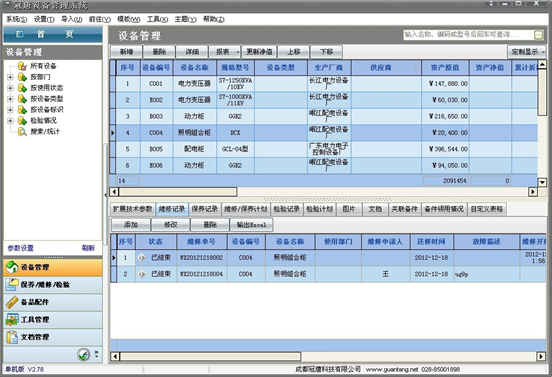This screenshot has height=377, width=552.
Task: Expand the 按部门 tree node
Action: pos(10,77)
